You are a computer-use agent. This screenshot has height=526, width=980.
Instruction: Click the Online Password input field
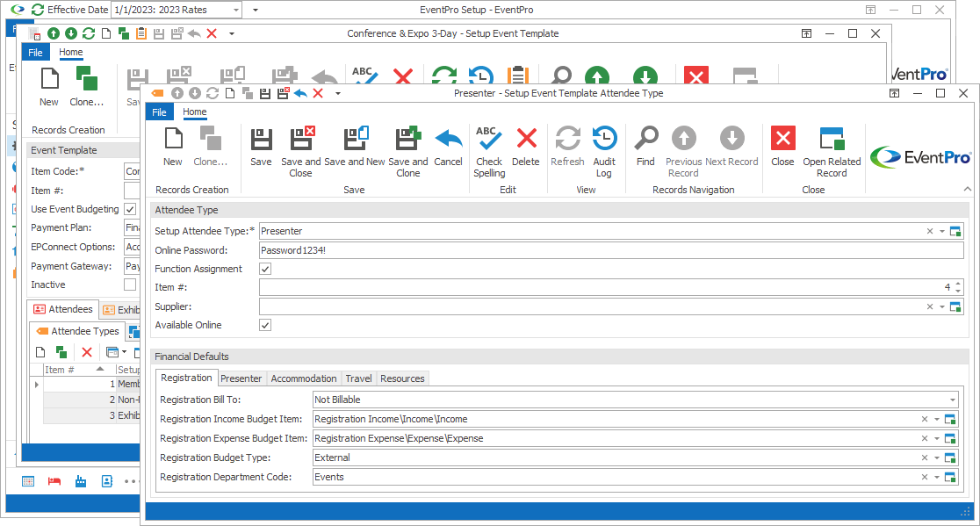click(611, 250)
